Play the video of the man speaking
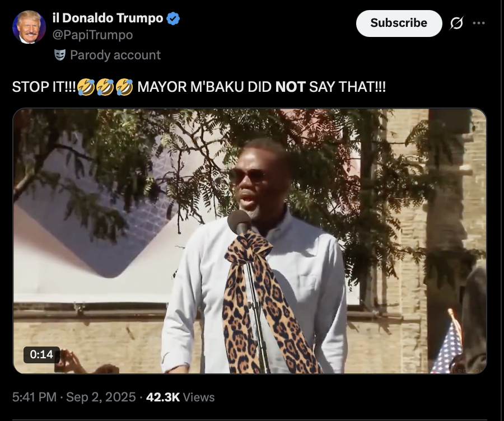This screenshot has width=504, height=421. click(x=250, y=241)
